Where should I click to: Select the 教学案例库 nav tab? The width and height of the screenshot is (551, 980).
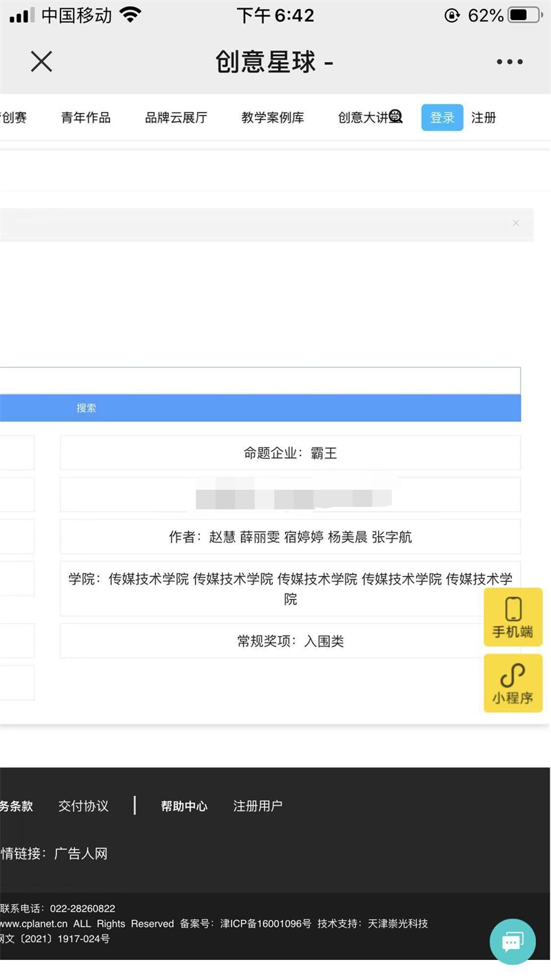point(272,118)
